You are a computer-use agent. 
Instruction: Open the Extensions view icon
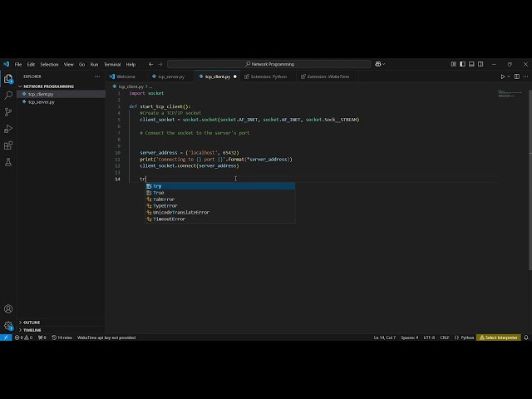click(x=8, y=145)
